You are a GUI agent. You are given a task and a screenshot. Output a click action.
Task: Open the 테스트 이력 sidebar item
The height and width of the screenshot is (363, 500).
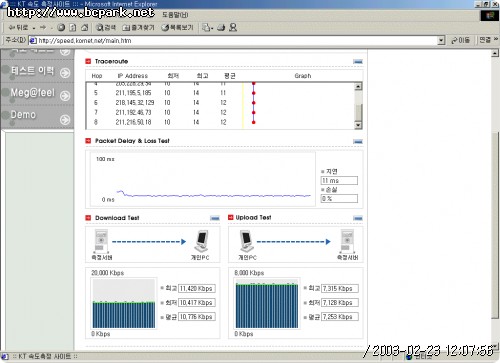pos(32,71)
